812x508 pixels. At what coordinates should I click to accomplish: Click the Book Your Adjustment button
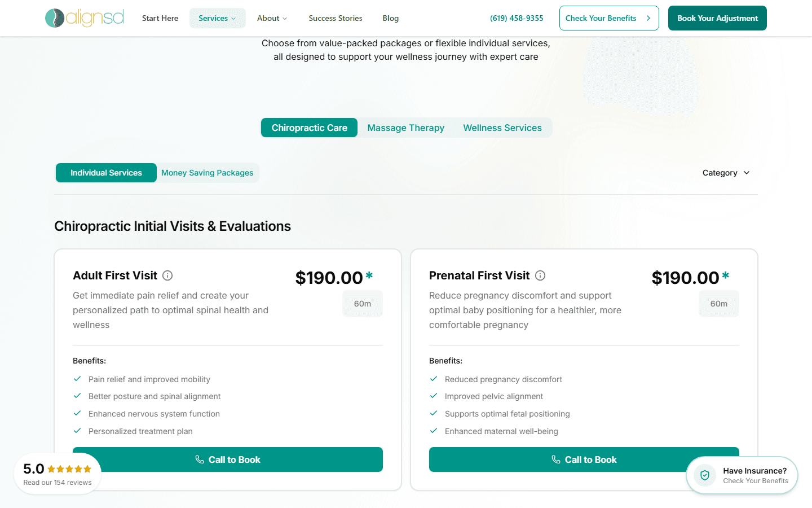coord(717,18)
